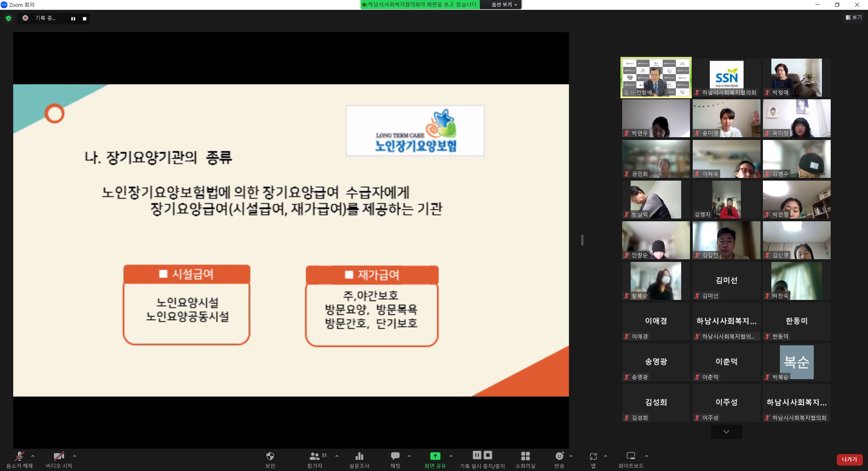868x471 pixels.
Task: Unmute microphone (음소거 해제)
Action: pos(19,456)
